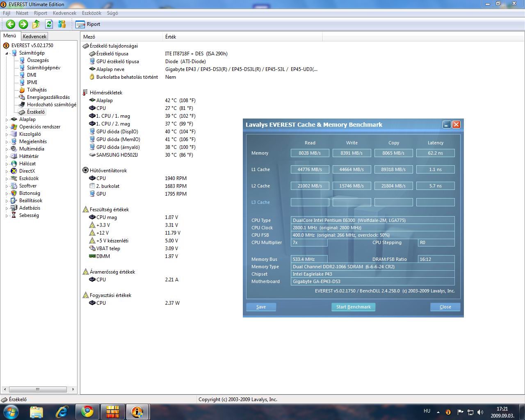
Task: Select Számítógépnév tree item
Action: coord(43,68)
